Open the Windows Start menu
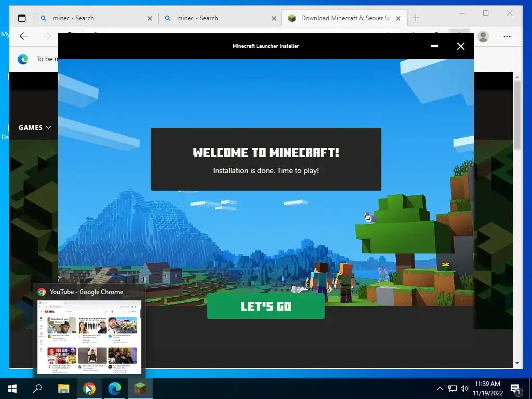The image size is (532, 399). [12, 389]
